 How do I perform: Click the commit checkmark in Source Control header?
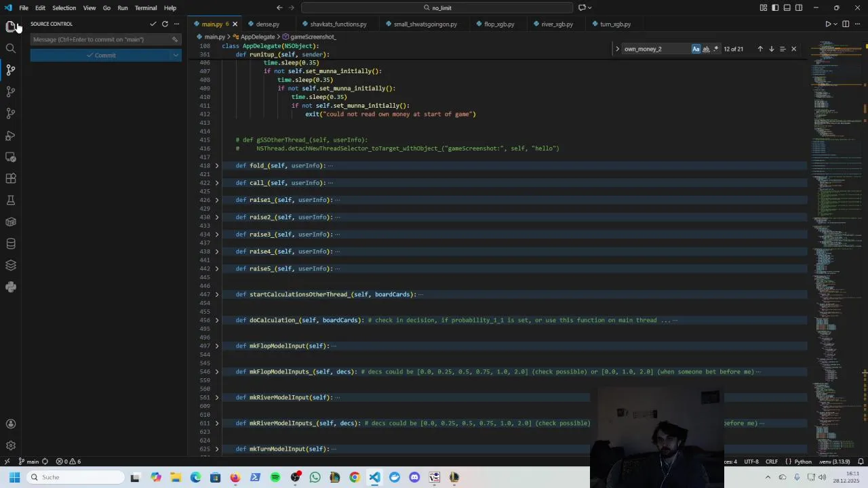[x=153, y=24]
